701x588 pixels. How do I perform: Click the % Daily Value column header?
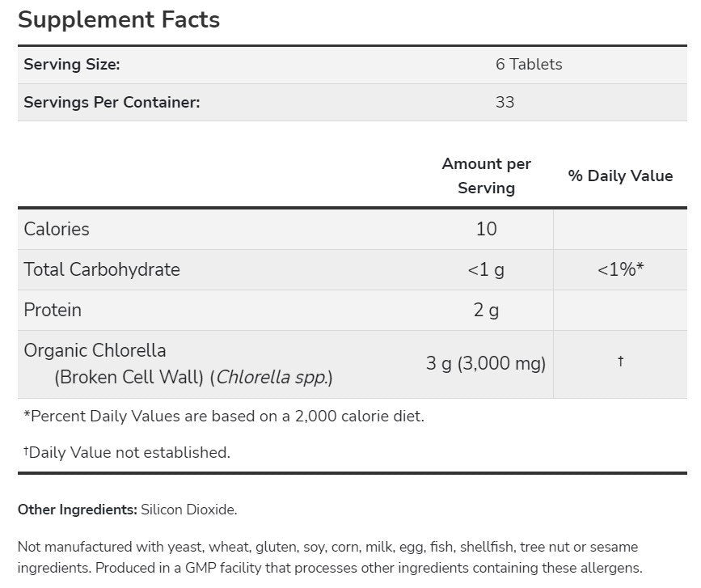(x=620, y=176)
